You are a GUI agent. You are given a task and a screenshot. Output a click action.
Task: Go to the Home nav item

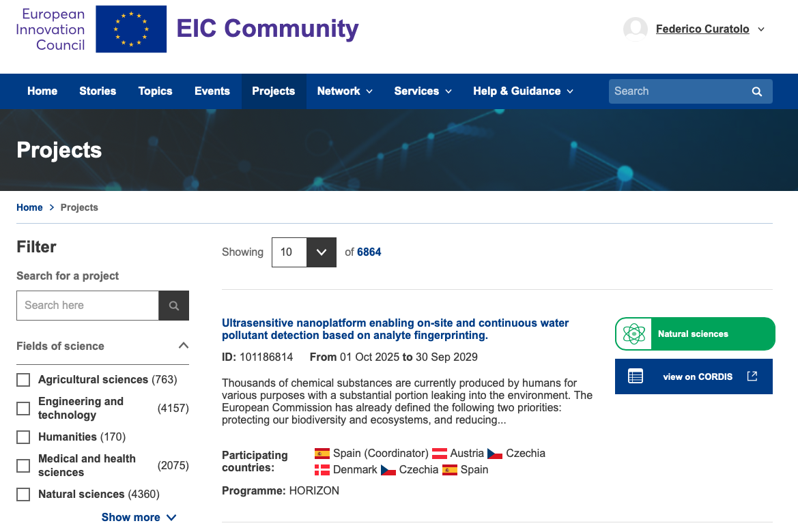click(x=42, y=91)
